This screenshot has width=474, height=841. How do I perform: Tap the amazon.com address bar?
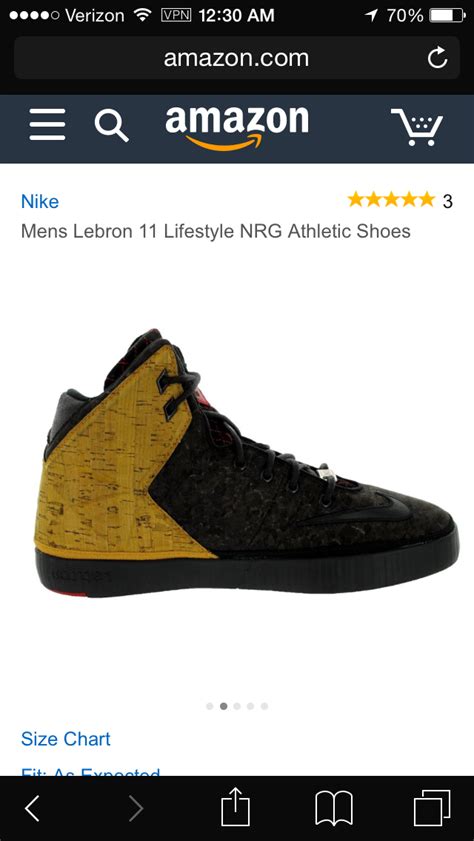click(236, 58)
